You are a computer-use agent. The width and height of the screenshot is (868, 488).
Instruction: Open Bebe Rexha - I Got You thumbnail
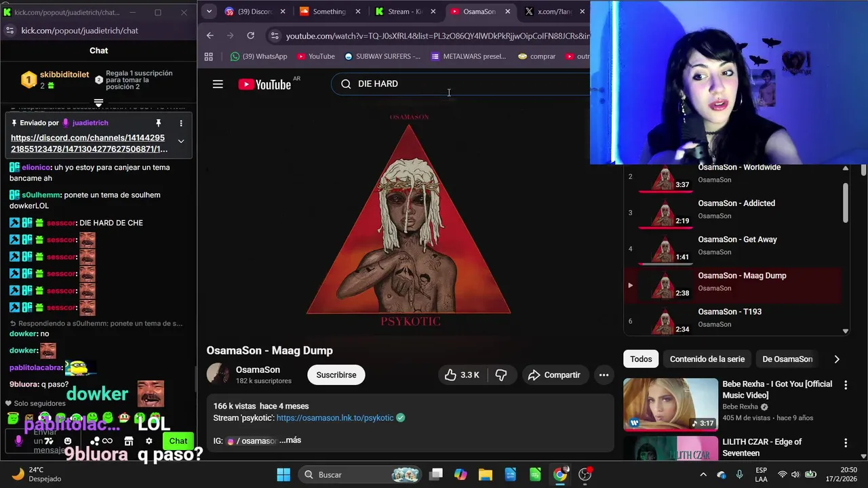coord(671,405)
